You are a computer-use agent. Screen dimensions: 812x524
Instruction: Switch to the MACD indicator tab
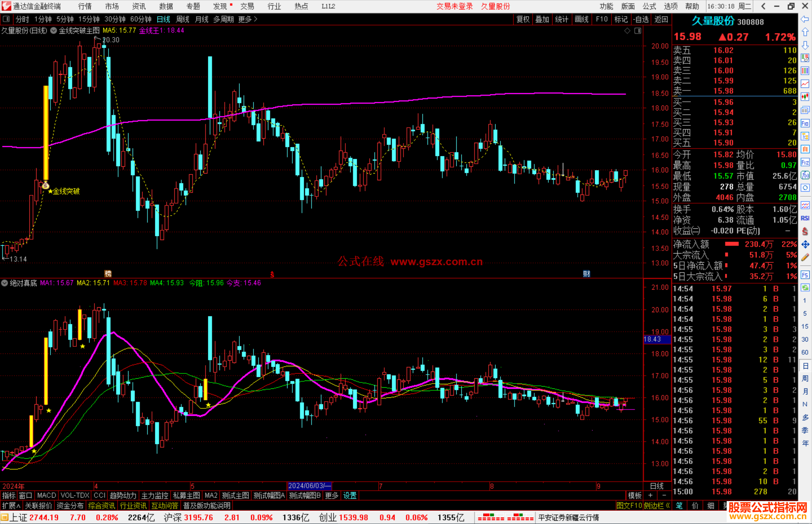click(46, 495)
